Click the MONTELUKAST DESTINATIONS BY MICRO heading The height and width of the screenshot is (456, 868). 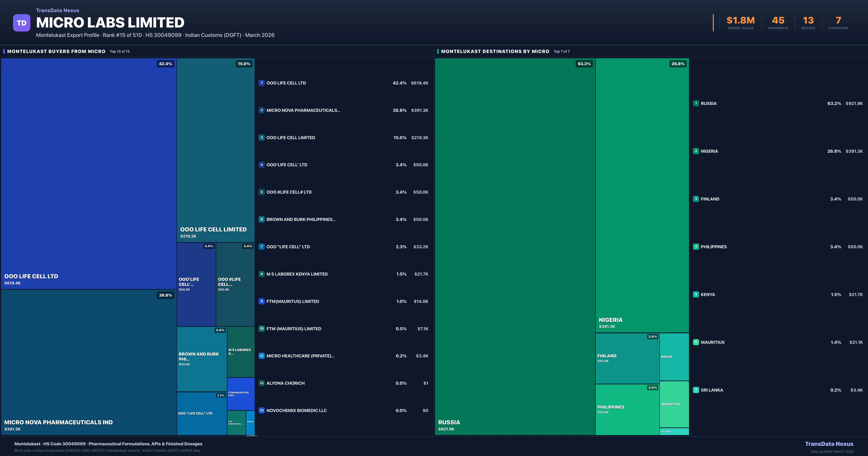point(495,51)
